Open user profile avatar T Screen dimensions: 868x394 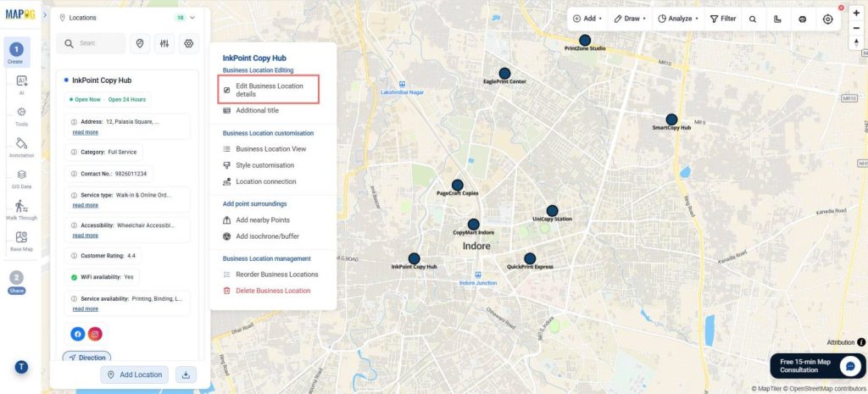[x=21, y=366]
